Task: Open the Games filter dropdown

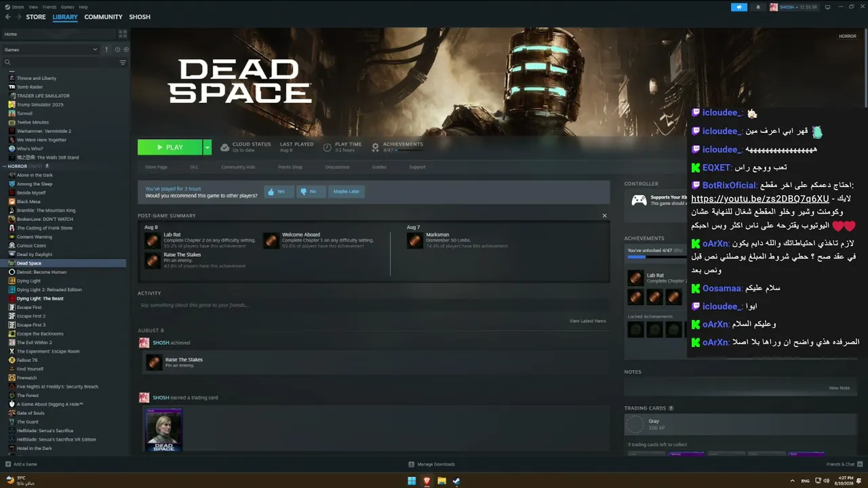Action: pos(51,49)
